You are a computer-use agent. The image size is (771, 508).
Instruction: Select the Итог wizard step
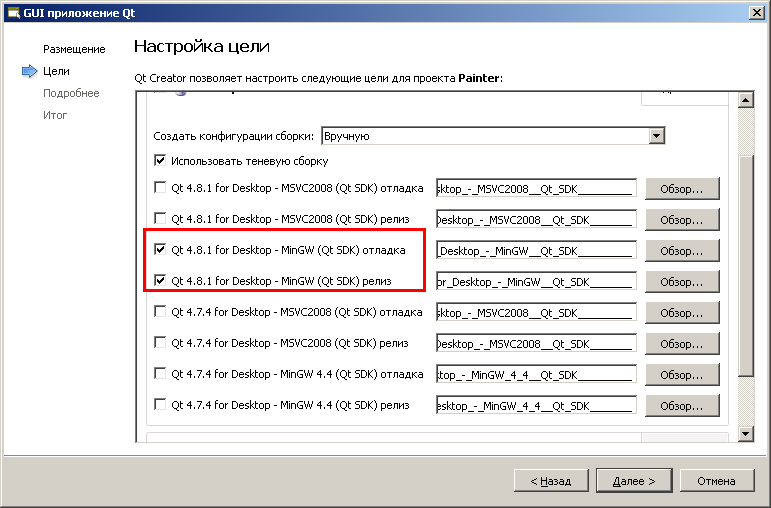coord(55,115)
